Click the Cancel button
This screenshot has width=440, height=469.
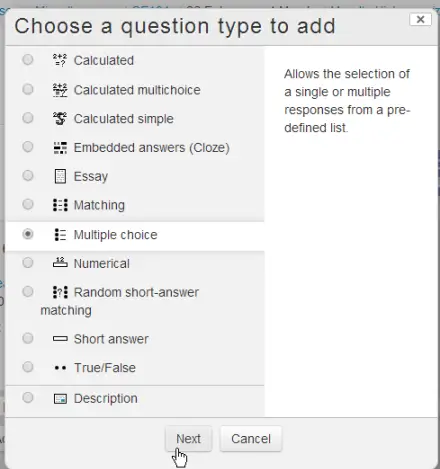pyautogui.click(x=251, y=439)
